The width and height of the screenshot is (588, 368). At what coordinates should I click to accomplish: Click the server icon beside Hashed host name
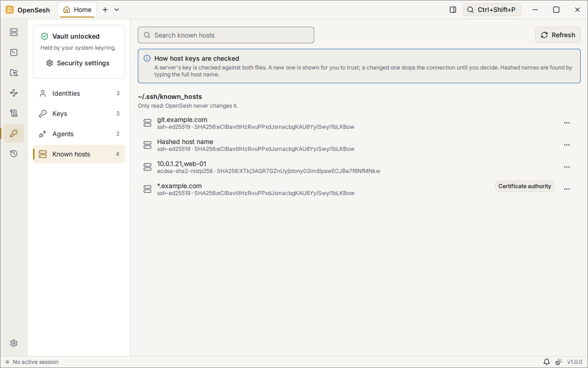click(147, 145)
